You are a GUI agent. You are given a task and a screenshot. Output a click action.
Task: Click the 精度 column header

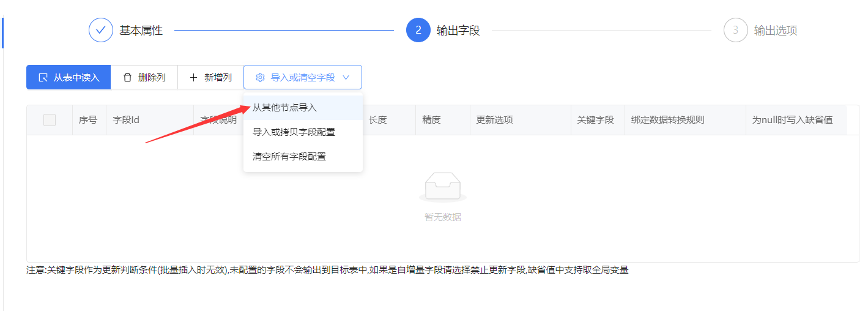[x=443, y=120]
